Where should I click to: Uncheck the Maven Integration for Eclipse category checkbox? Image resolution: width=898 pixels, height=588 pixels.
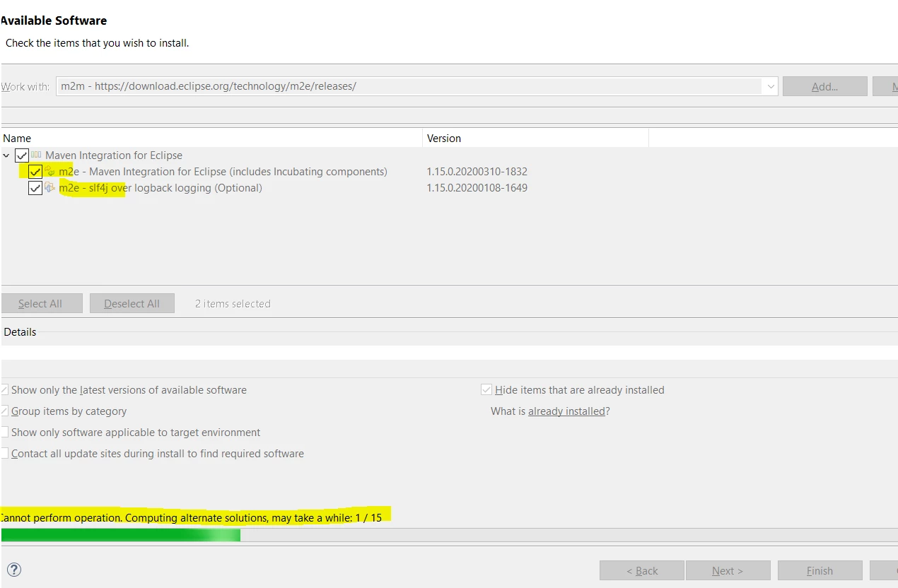22,155
